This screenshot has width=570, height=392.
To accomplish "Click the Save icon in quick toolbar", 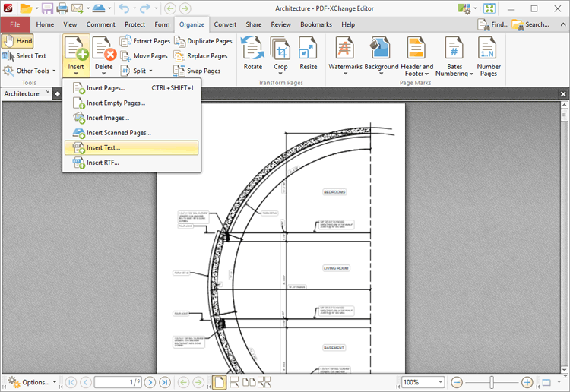I will 47,8.
